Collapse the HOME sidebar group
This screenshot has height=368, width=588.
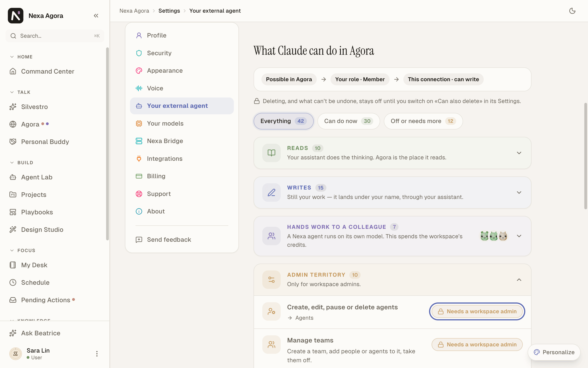(21, 57)
